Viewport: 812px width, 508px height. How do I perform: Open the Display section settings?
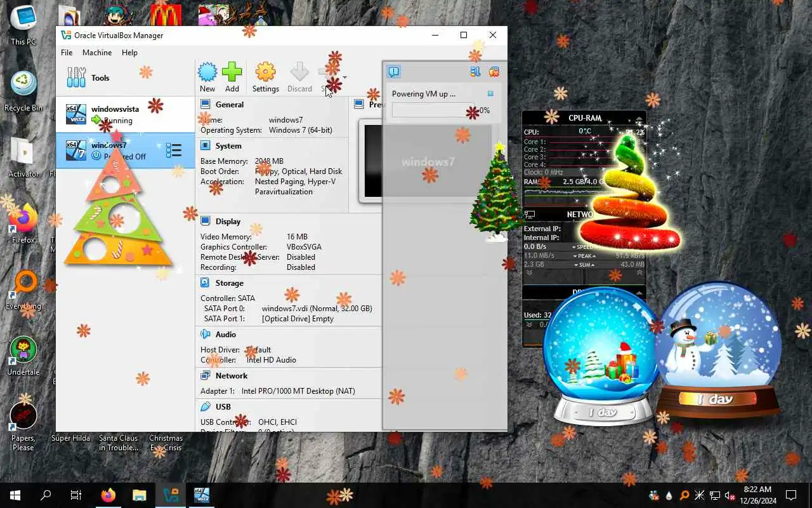tap(228, 221)
